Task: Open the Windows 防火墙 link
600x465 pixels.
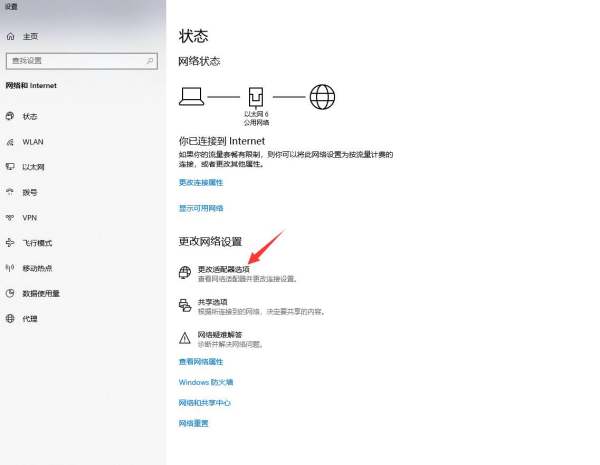Action: coord(206,382)
